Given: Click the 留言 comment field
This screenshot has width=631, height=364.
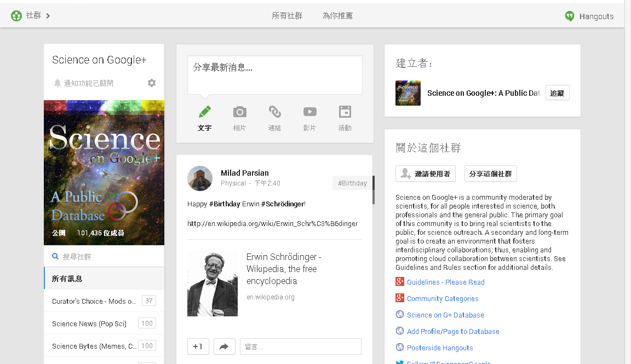Looking at the screenshot, I should (301, 346).
